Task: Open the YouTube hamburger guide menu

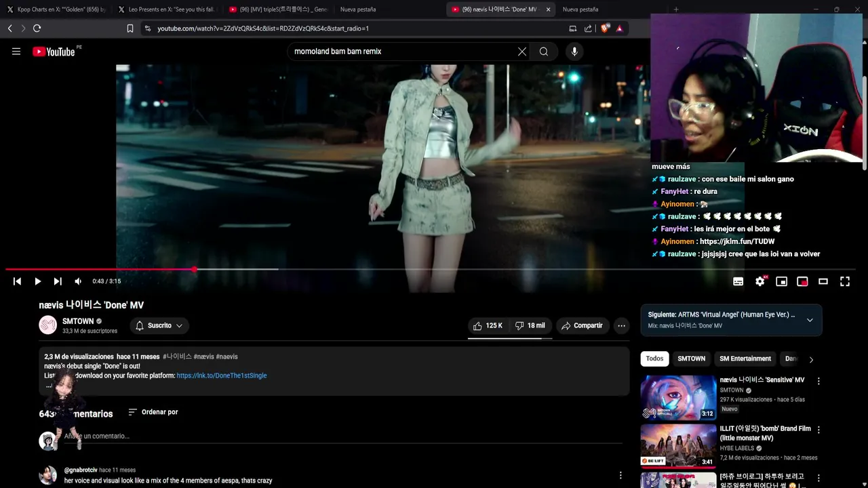Action: click(16, 52)
